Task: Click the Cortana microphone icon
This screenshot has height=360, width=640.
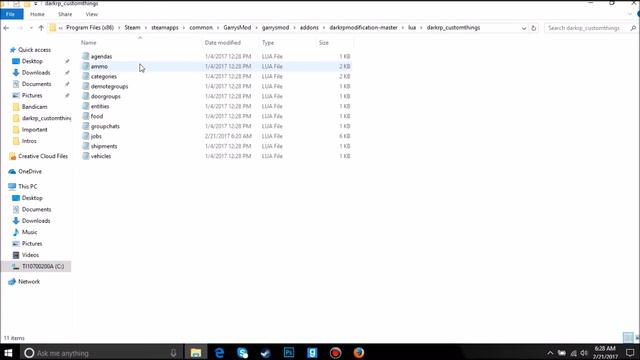Action: pyautogui.click(x=173, y=353)
